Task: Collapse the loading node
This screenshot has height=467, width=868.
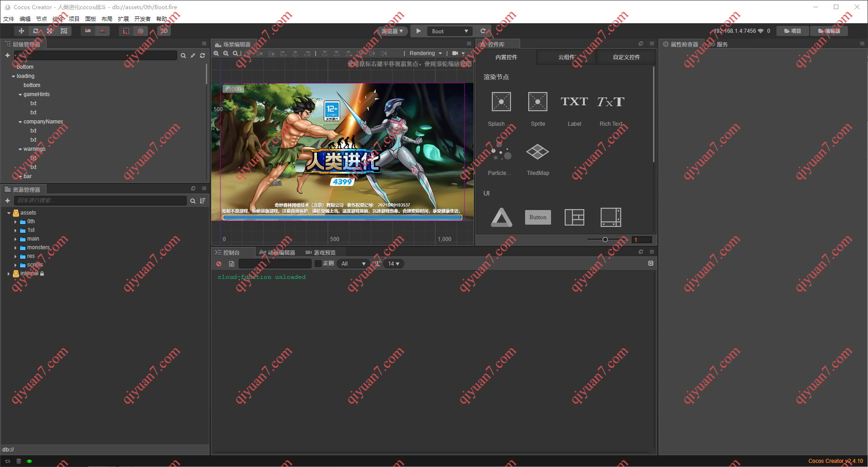Action: pos(14,77)
